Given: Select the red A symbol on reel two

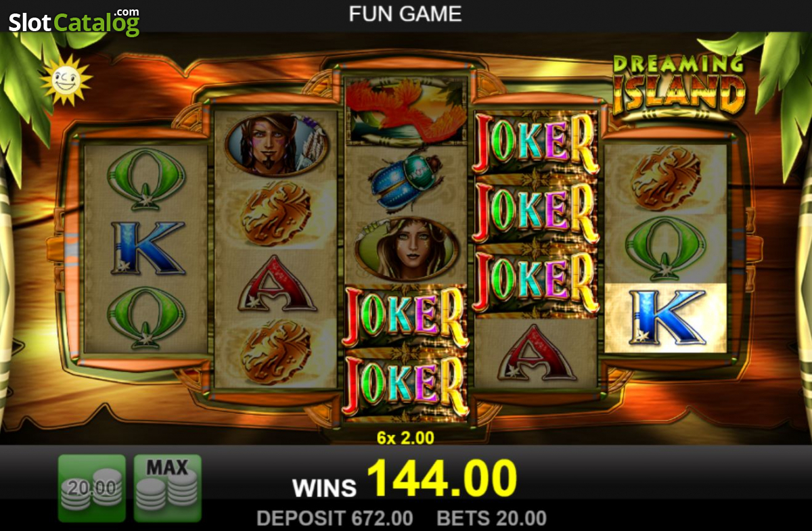Looking at the screenshot, I should tap(276, 283).
